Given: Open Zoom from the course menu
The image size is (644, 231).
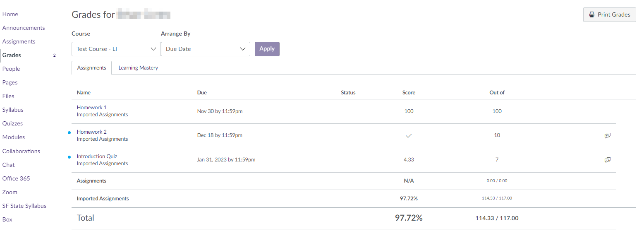Looking at the screenshot, I should 10,192.
